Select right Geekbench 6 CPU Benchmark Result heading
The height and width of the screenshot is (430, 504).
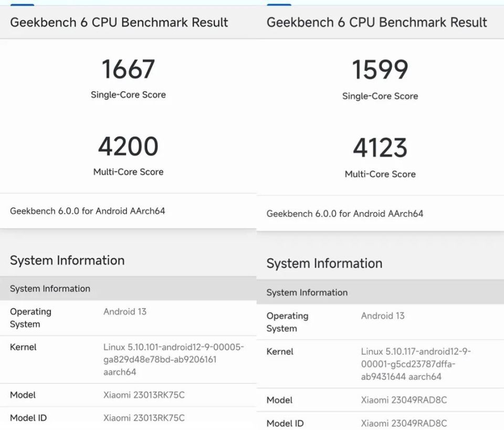(x=376, y=22)
